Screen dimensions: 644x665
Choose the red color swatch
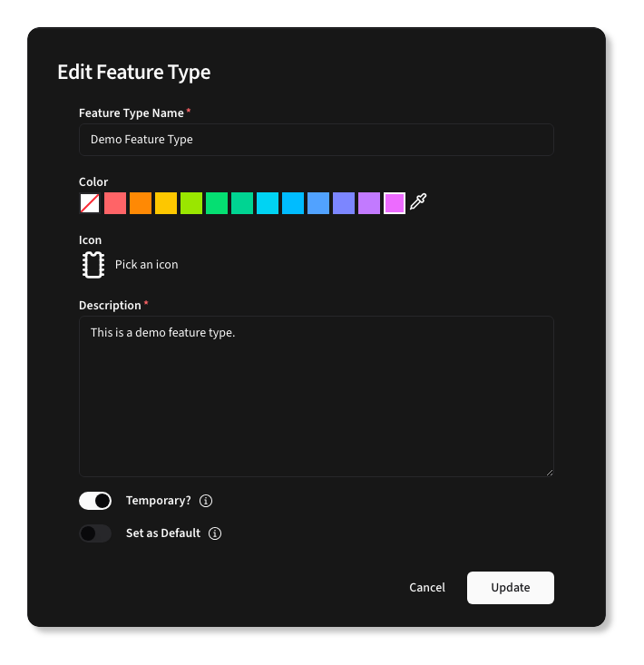click(x=115, y=203)
